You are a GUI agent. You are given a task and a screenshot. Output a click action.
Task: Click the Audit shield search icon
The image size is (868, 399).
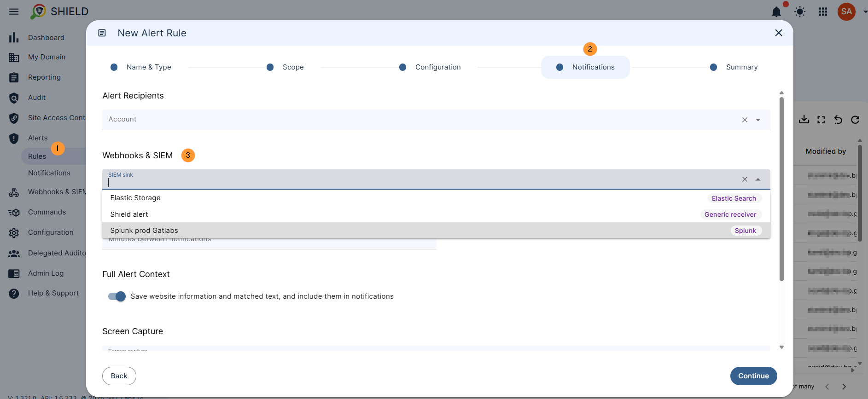[x=14, y=98]
